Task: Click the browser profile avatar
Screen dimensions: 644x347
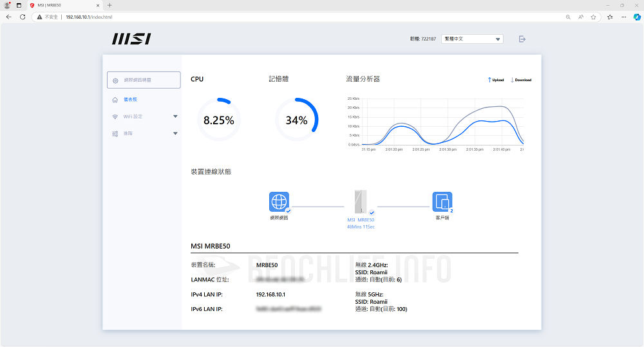Action: point(7,5)
